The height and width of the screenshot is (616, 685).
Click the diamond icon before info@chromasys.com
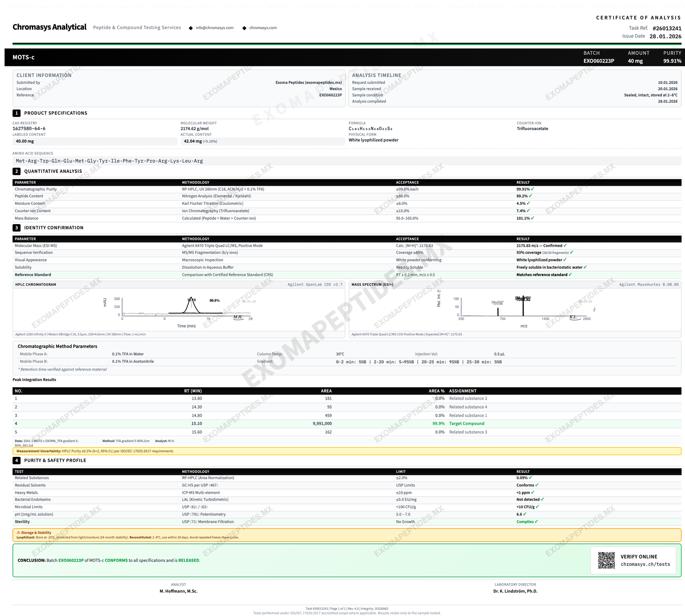(191, 28)
